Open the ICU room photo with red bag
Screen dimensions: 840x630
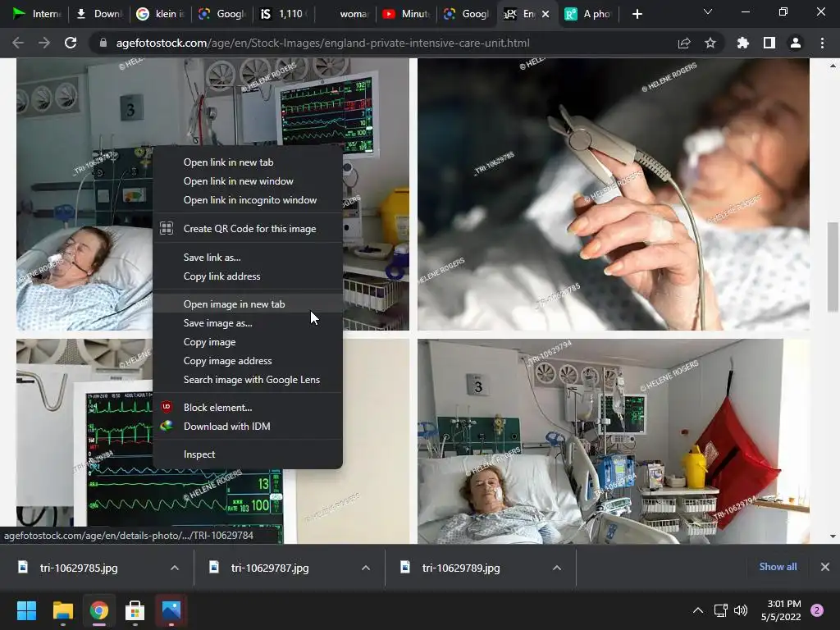(614, 441)
